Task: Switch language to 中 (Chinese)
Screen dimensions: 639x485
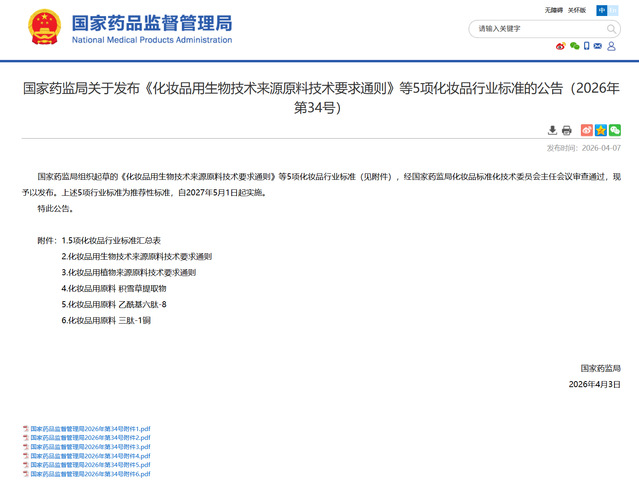Action: (x=602, y=10)
